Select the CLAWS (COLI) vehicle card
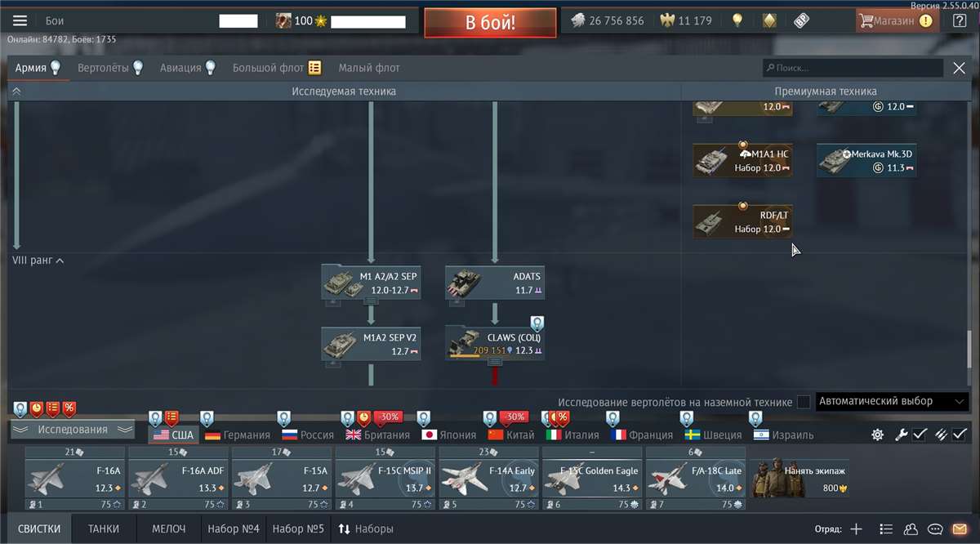This screenshot has width=980, height=544. (x=495, y=344)
